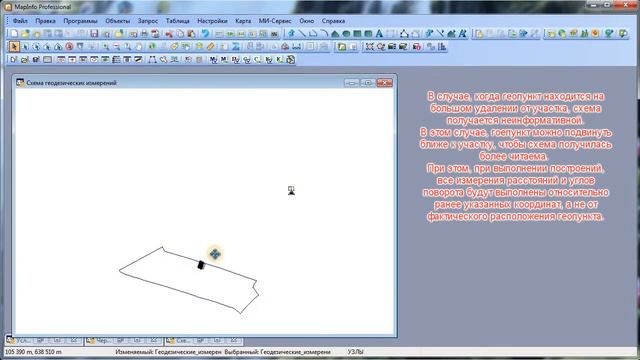Open the МИ-Сервис menu
The height and width of the screenshot is (360, 640).
[275, 21]
